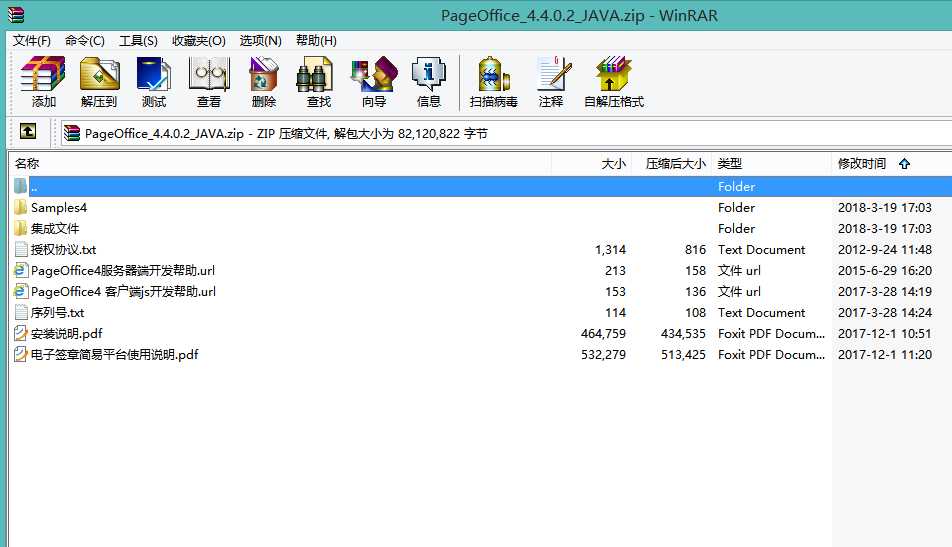952x547 pixels.
Task: Click the parent folder '..' icon
Action: tap(21, 186)
